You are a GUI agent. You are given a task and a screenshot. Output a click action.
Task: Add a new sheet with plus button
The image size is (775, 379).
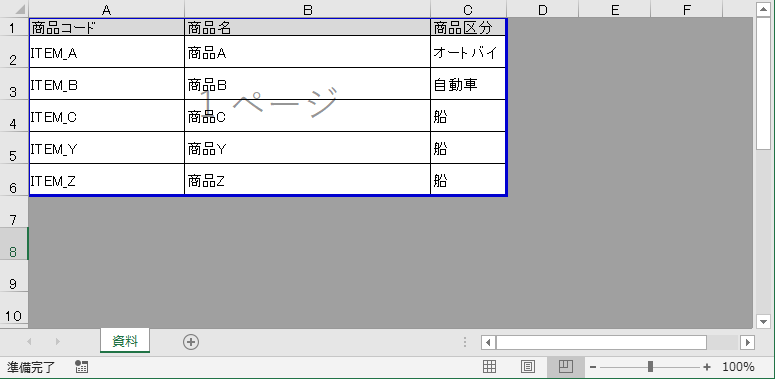click(191, 342)
